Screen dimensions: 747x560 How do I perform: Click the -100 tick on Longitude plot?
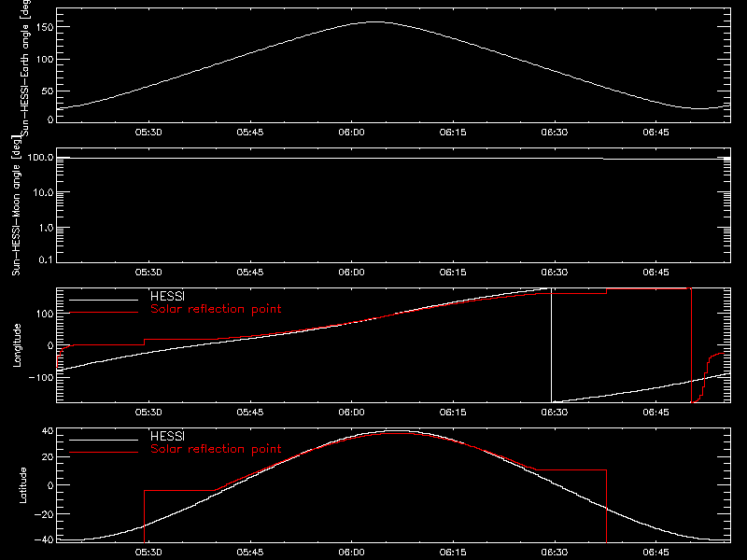click(41, 377)
